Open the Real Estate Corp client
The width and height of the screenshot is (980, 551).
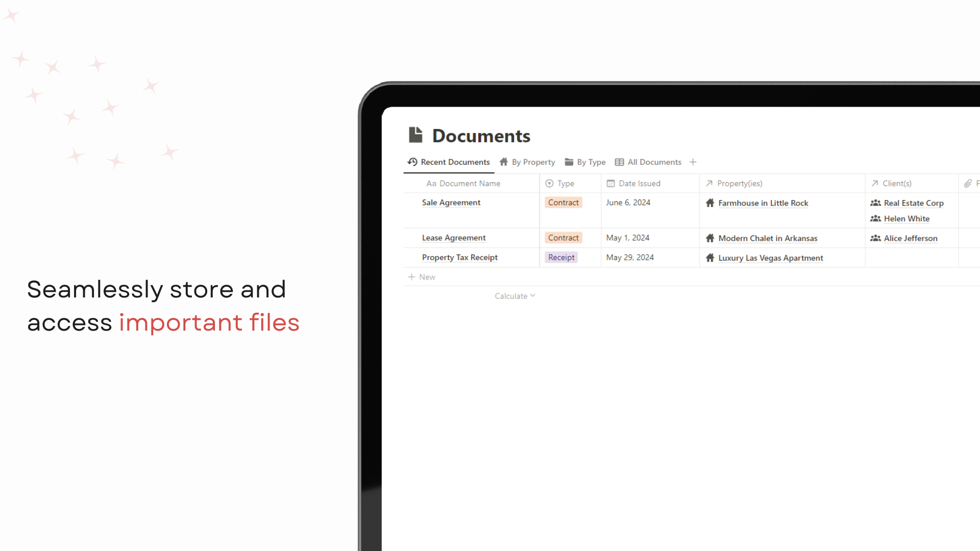pos(914,203)
